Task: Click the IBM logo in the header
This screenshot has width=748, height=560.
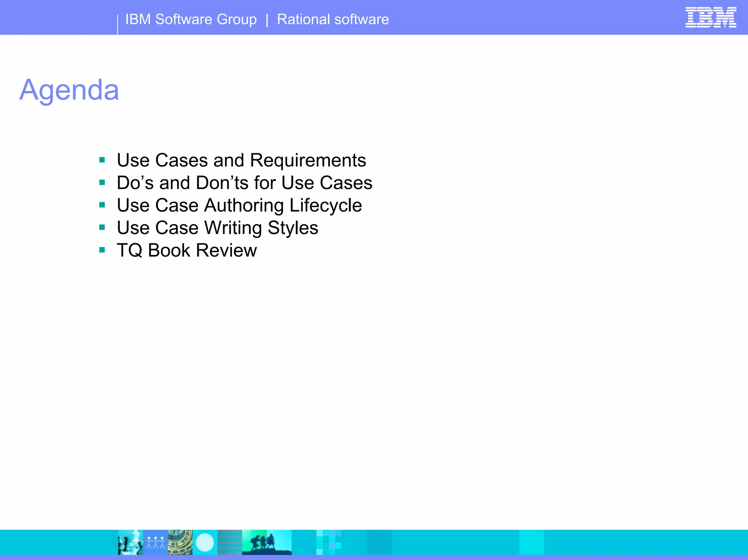Action: pos(710,17)
